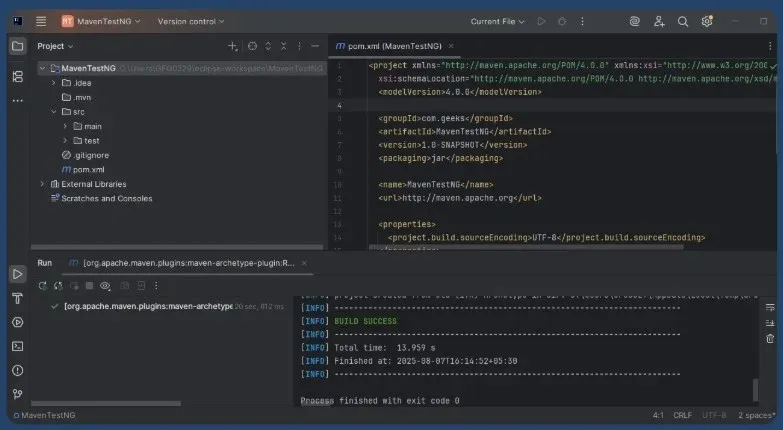Select pom.xml in the project tree
The width and height of the screenshot is (783, 430).
point(88,170)
